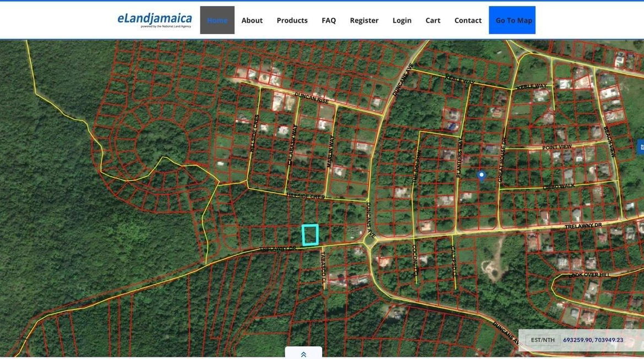Click the Go To Map icon button

point(512,20)
